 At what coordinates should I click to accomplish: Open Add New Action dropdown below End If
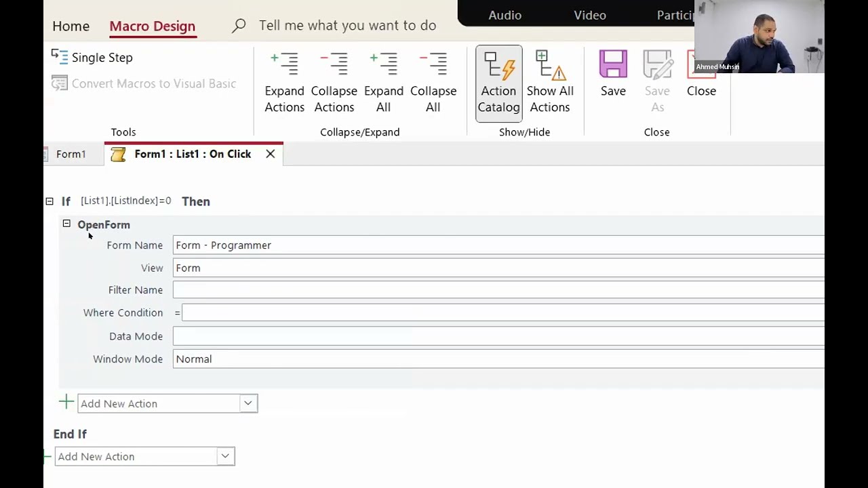pyautogui.click(x=225, y=456)
